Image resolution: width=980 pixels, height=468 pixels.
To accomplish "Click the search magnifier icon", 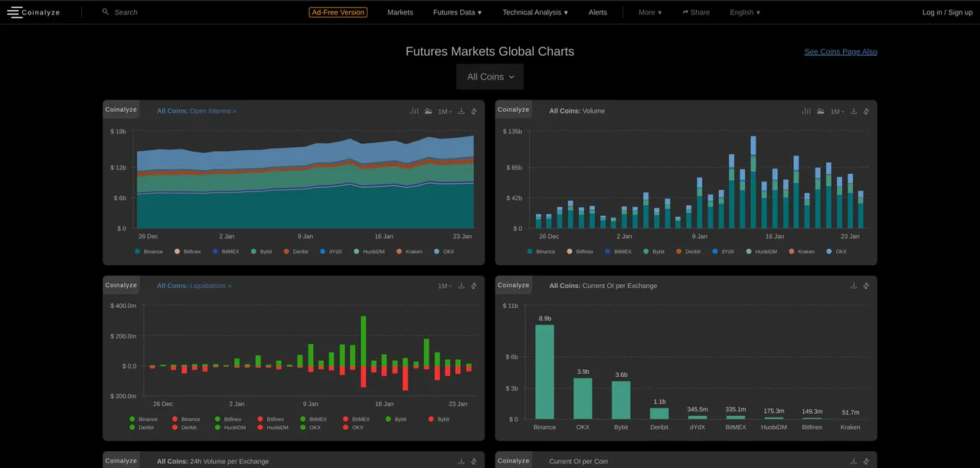I will pyautogui.click(x=106, y=12).
